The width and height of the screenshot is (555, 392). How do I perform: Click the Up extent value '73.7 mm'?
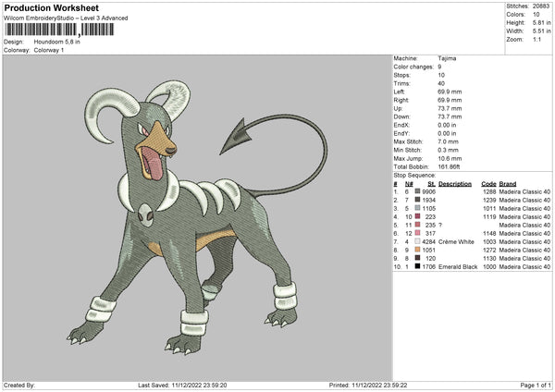coord(450,108)
